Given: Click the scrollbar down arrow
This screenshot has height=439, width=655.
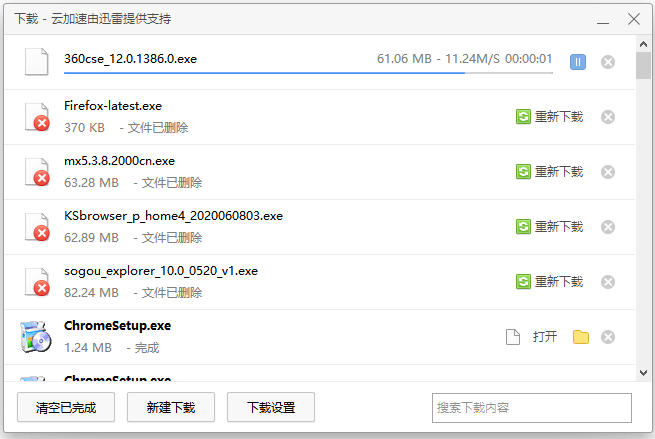Looking at the screenshot, I should click(x=643, y=373).
